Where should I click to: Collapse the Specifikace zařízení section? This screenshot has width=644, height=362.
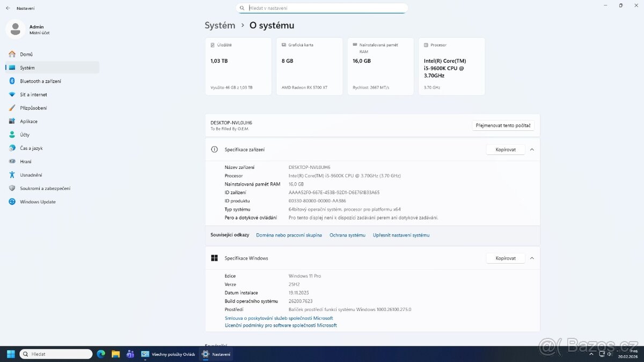(x=531, y=149)
